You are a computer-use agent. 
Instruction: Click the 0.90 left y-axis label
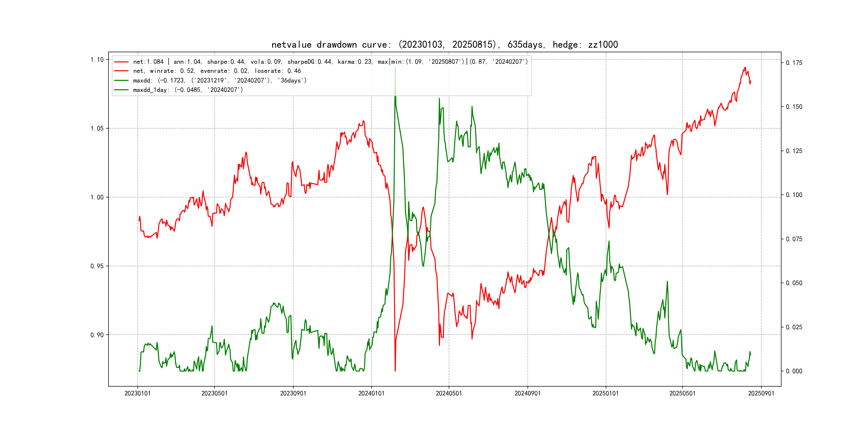(x=97, y=335)
